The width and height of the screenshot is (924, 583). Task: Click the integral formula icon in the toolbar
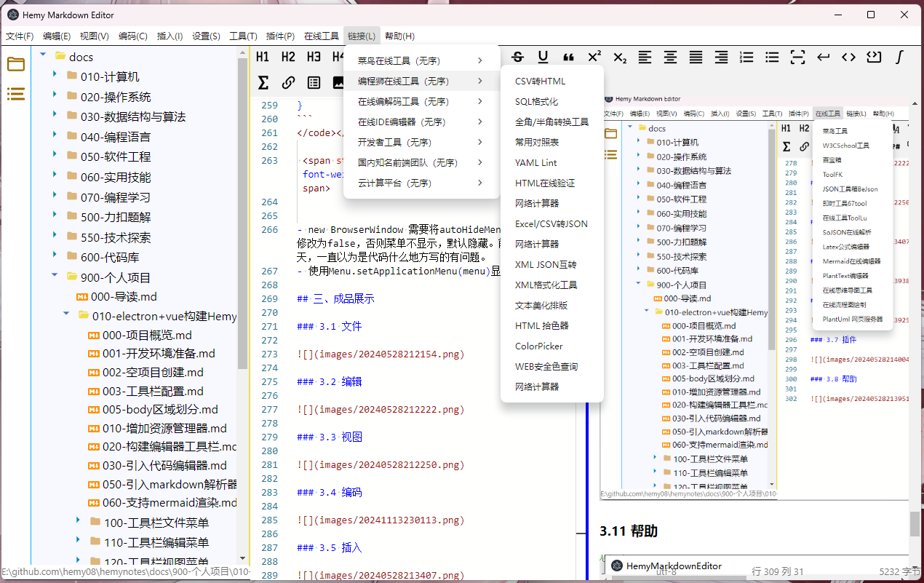click(x=899, y=57)
